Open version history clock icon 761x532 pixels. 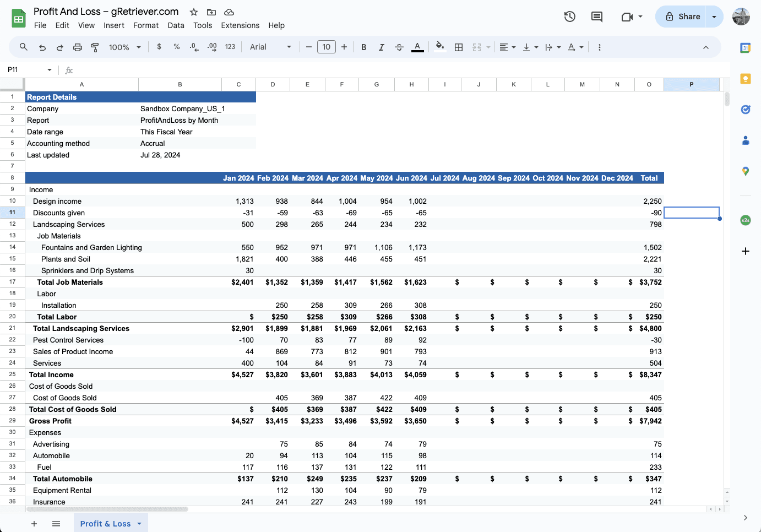point(570,17)
